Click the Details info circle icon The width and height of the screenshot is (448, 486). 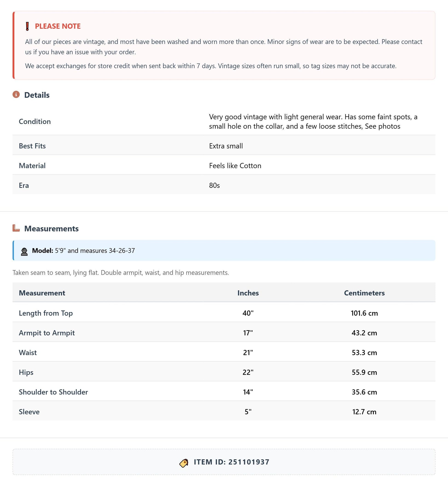tap(16, 94)
